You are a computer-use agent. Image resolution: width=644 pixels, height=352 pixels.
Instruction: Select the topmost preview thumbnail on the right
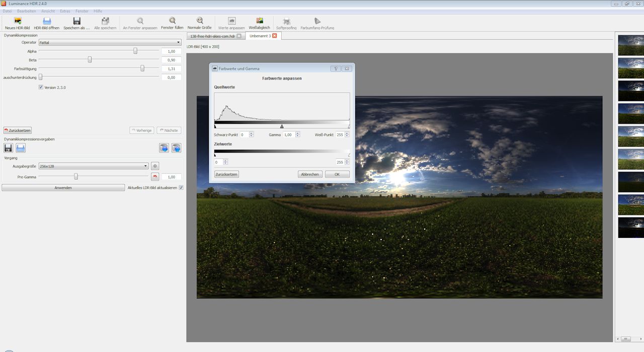click(630, 45)
